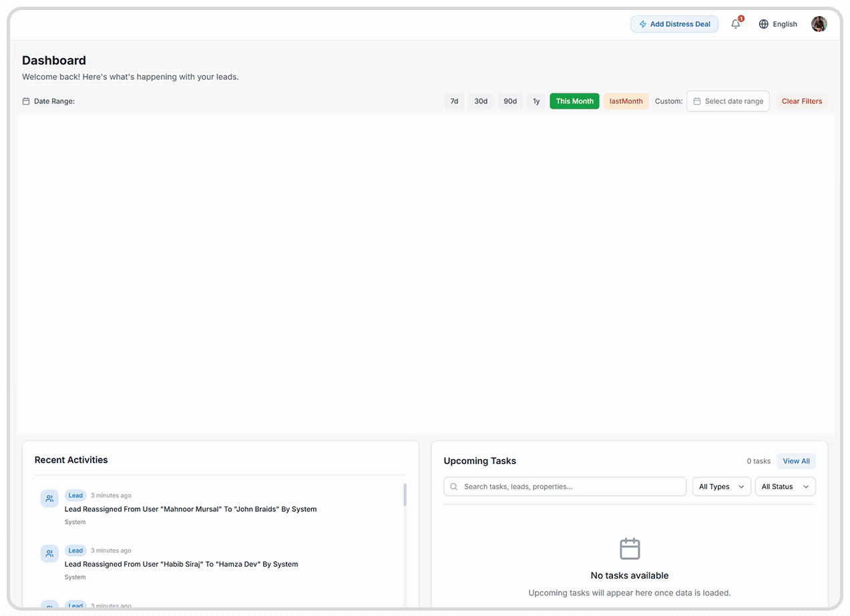Click the Upcoming Tasks heading
850x616 pixels.
coord(479,461)
